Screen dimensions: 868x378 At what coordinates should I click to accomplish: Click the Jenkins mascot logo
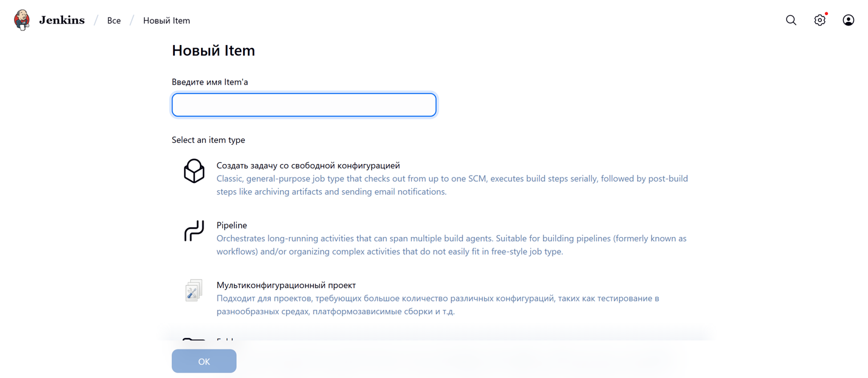(22, 20)
